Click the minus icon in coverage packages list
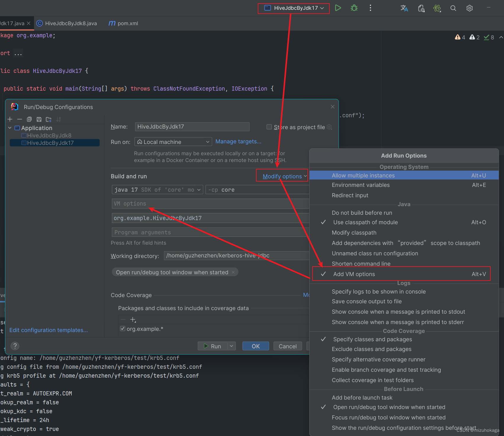 123,320
